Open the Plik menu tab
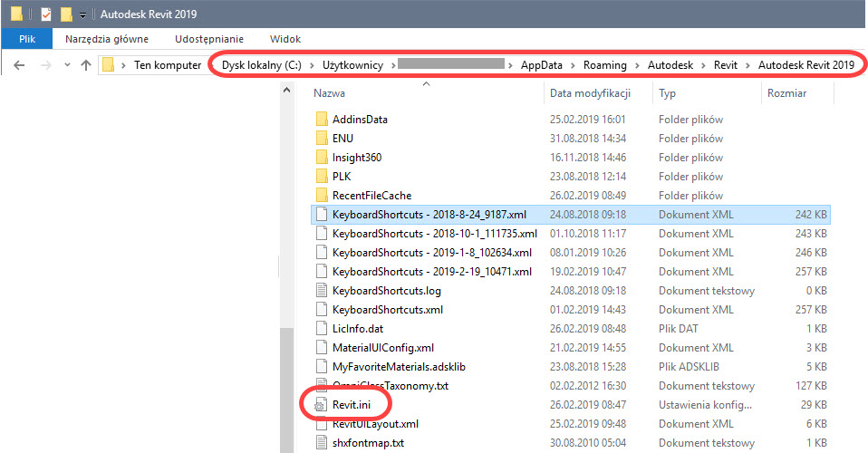This screenshot has height=453, width=868. [26, 40]
